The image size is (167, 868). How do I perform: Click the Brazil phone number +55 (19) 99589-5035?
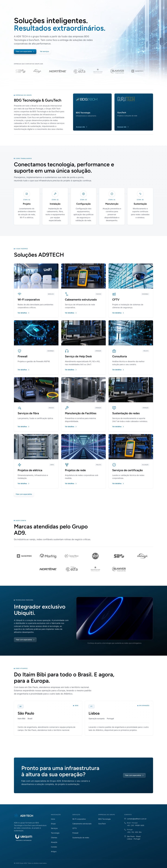pos(135,826)
